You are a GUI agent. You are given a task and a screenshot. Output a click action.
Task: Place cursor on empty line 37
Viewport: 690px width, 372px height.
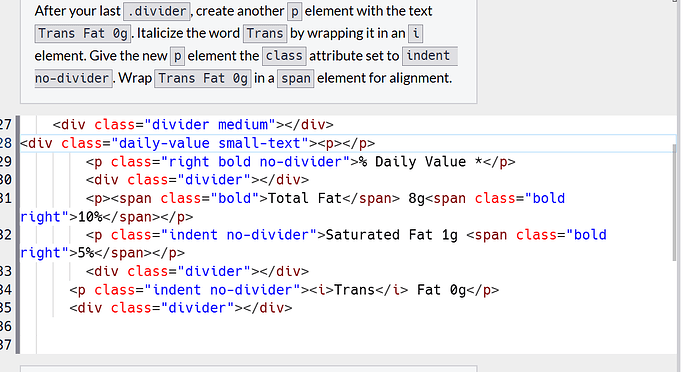click(348, 345)
